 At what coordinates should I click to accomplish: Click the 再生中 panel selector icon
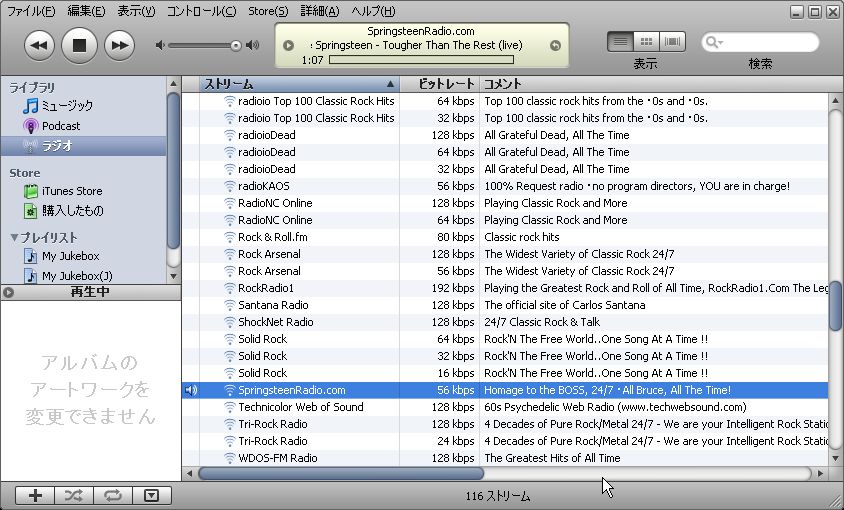(8, 292)
